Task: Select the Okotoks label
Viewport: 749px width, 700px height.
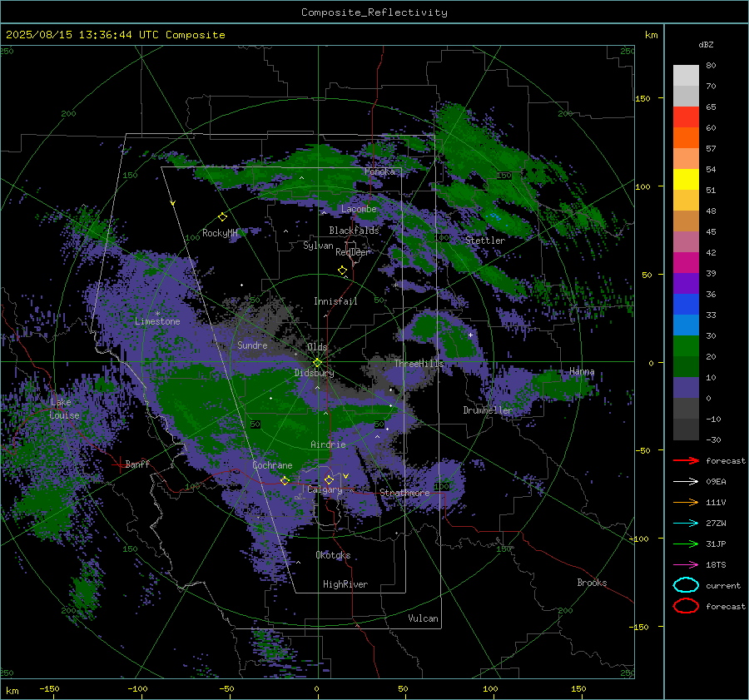Action: (333, 555)
